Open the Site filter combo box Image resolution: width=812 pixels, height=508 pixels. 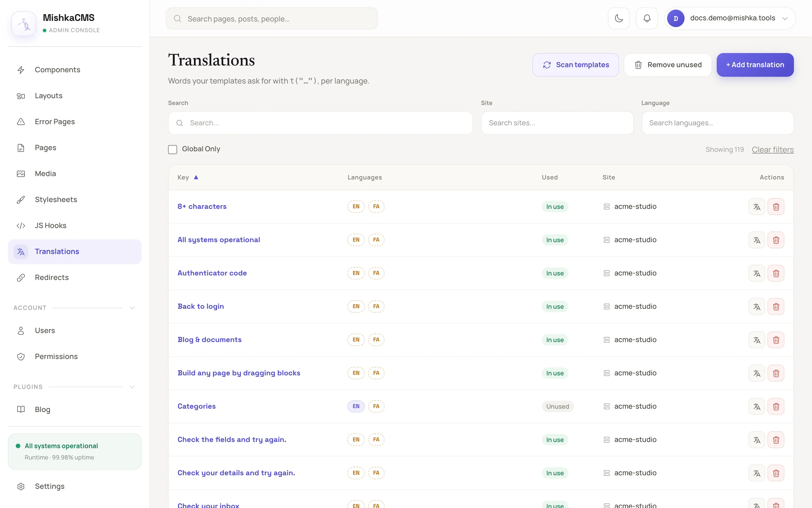(x=557, y=123)
